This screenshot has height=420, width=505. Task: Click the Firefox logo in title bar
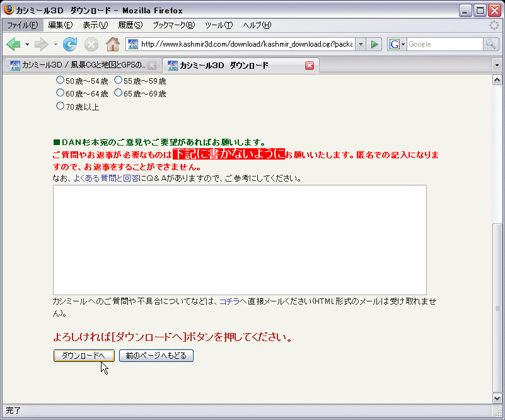coord(9,9)
